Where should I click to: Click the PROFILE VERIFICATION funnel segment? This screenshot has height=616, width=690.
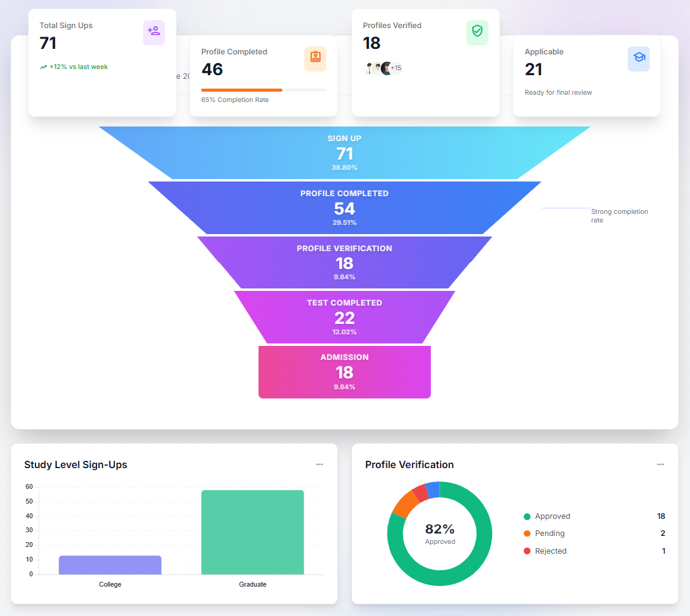(344, 263)
